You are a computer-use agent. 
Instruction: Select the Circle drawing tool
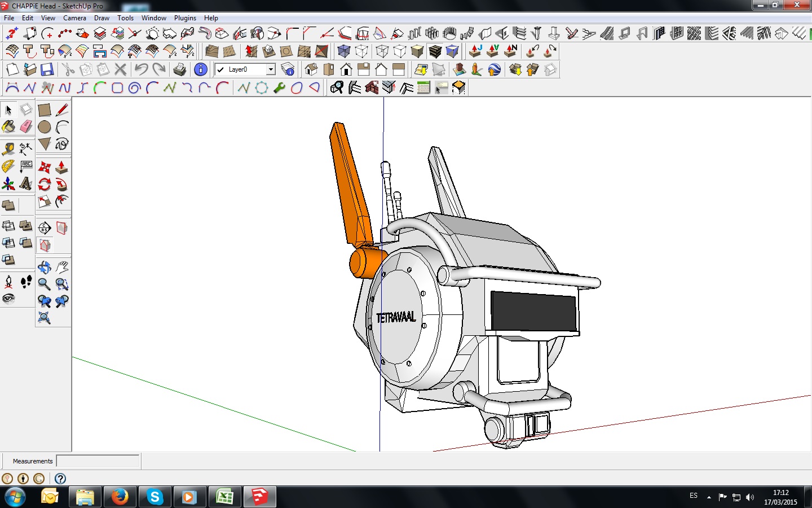(45, 127)
